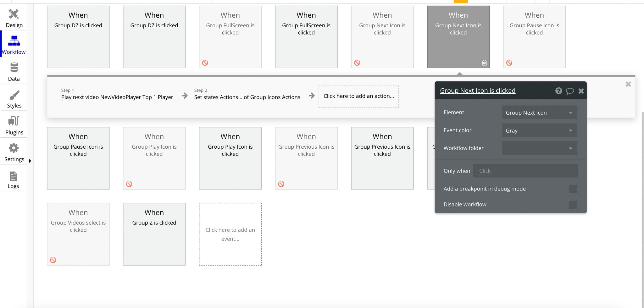
Task: Select the enabled Group Previous Icon is clicked event
Action: pos(382,158)
